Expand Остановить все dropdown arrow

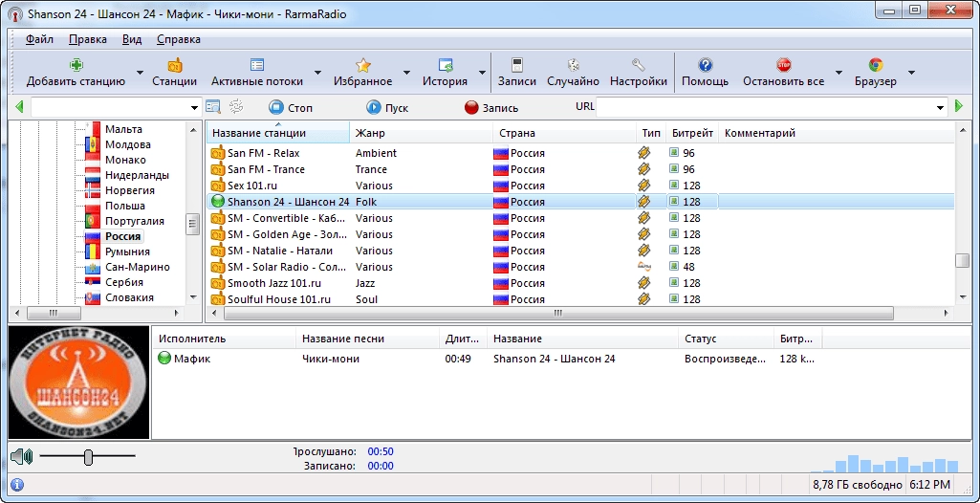tap(838, 73)
